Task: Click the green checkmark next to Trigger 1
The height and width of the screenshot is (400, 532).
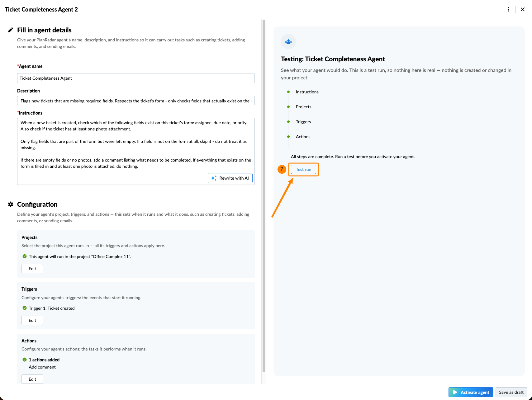Action: point(25,308)
